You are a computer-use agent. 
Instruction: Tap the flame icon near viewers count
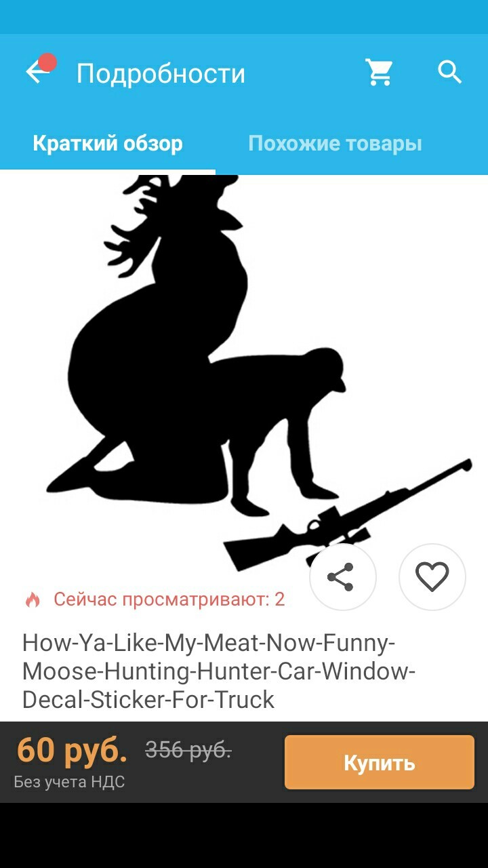click(x=33, y=599)
